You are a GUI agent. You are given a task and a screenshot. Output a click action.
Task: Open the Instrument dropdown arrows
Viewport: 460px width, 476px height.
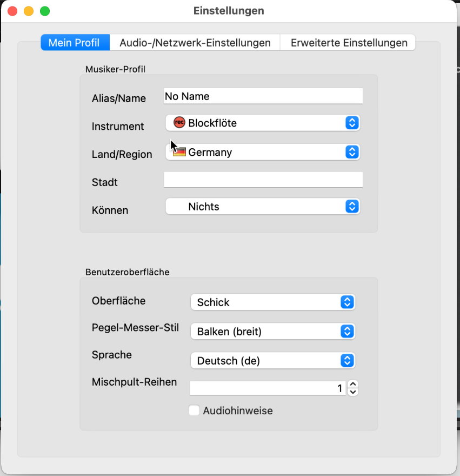[x=352, y=123]
